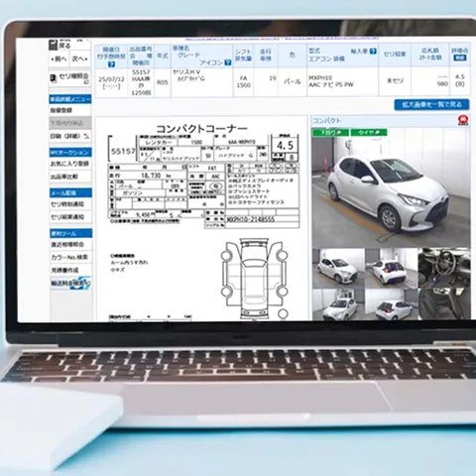Open カラーNo.検索 tool
476x476 pixels.
pos(70,257)
